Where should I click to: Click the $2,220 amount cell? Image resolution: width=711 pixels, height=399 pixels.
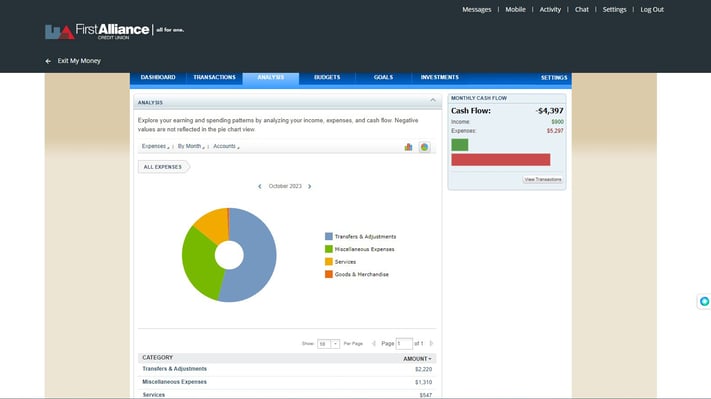pos(424,370)
